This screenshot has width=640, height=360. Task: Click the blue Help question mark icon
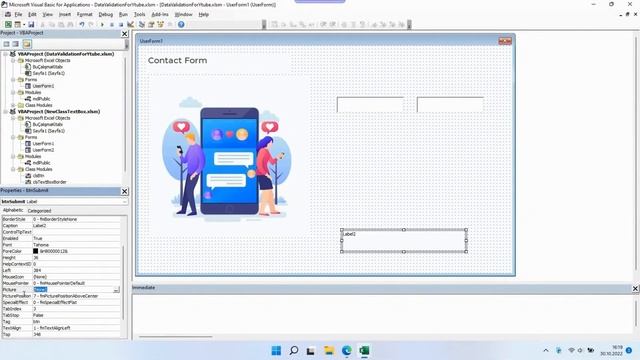pos(181,24)
